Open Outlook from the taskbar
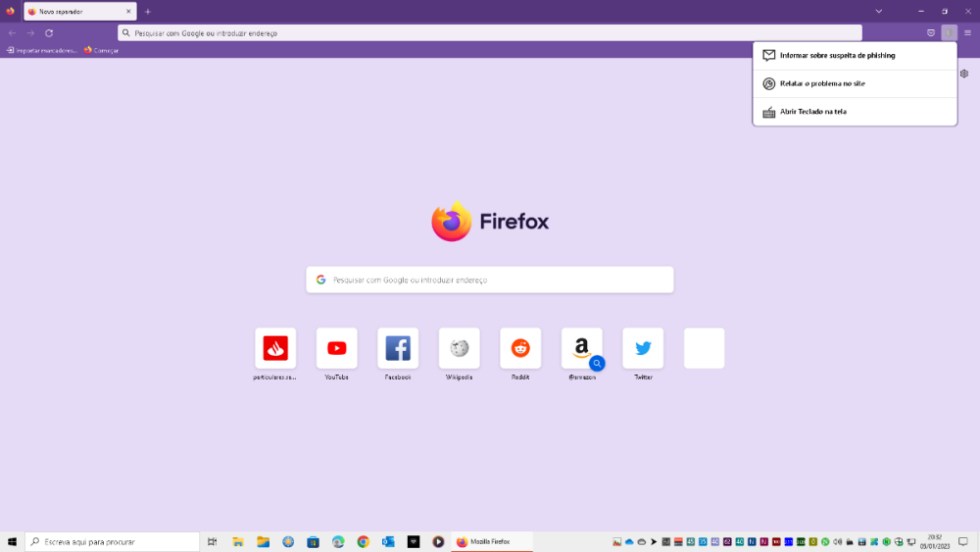 point(388,542)
